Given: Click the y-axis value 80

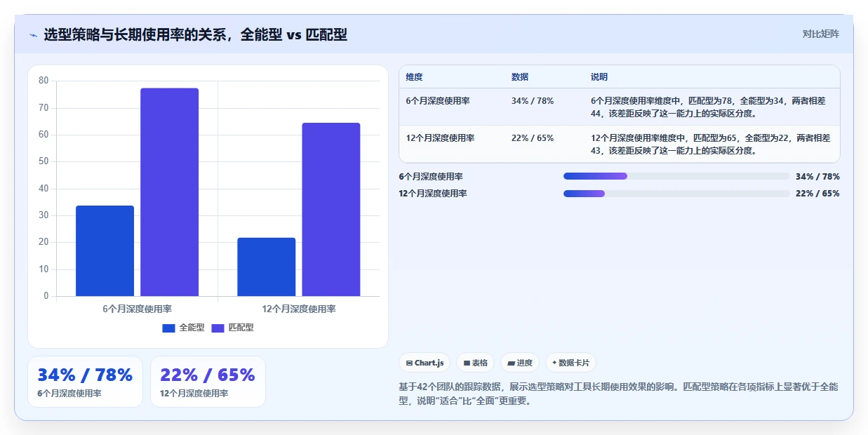Looking at the screenshot, I should point(44,81).
